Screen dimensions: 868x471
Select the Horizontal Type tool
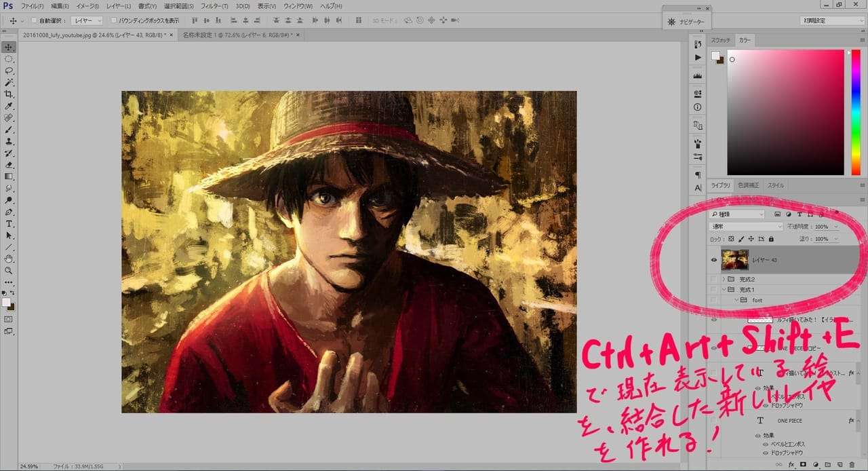(9, 223)
